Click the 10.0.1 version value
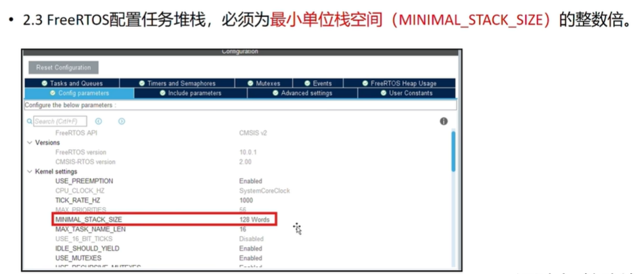 click(x=248, y=152)
